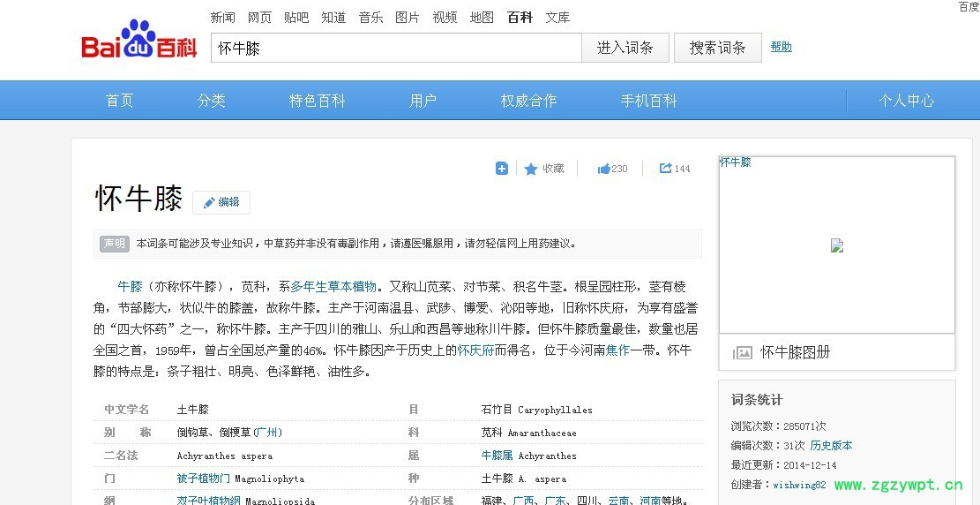Go to 文库 in top navigation

[x=557, y=18]
